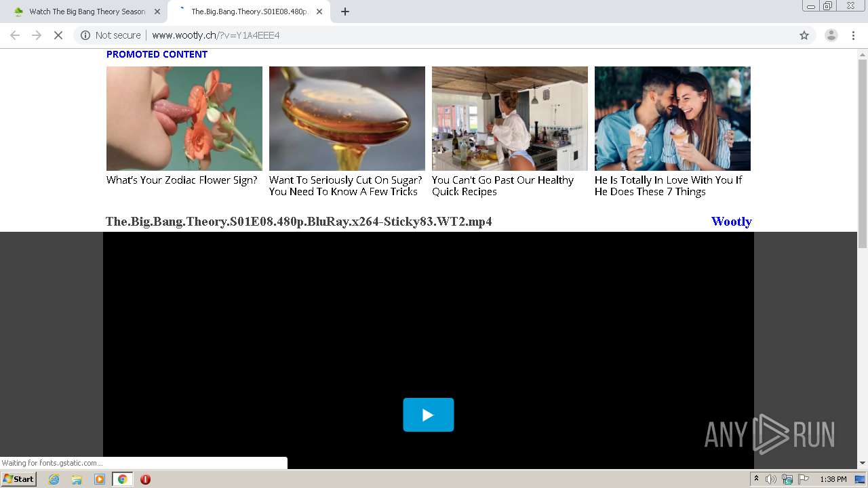Screen dimensions: 868x488
Task: Open the Zodiac Flower Sign thumbnail
Action: (x=184, y=119)
